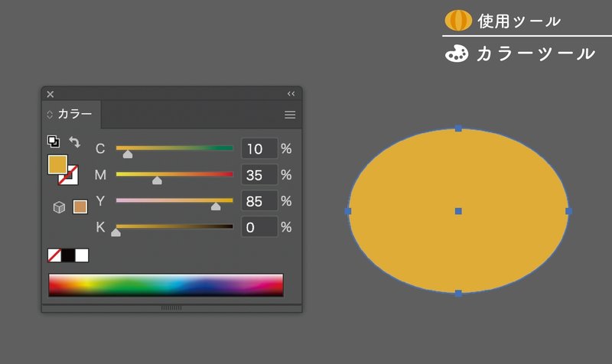The image size is (612, 364).
Task: Click the ellipse's top anchor handle
Action: click(458, 128)
